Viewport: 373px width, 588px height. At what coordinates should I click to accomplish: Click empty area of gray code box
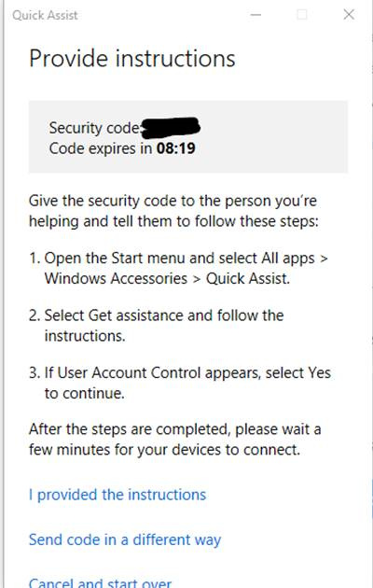273,137
